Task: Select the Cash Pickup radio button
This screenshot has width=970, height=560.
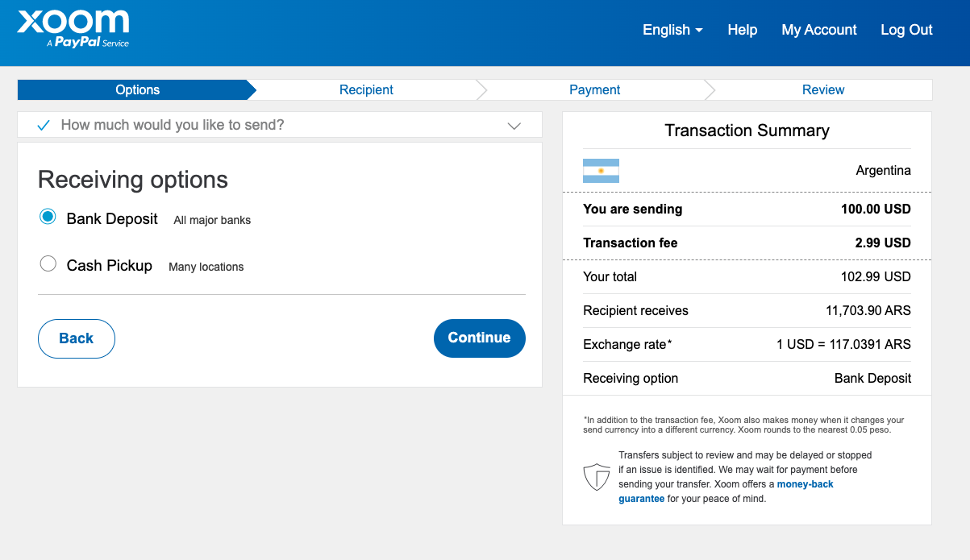Action: coord(48,264)
